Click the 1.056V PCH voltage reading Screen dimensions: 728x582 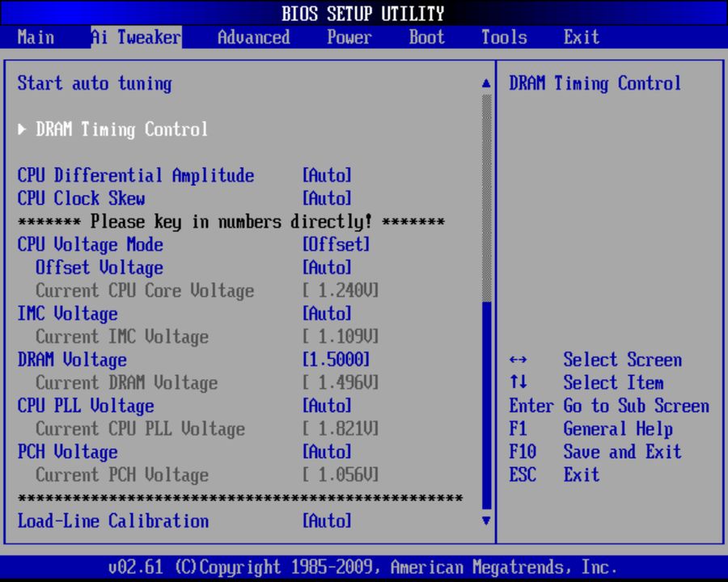[x=341, y=475]
